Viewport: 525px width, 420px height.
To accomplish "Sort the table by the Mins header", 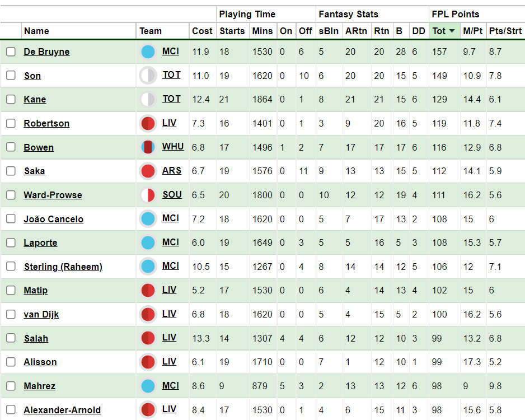I will (x=262, y=31).
